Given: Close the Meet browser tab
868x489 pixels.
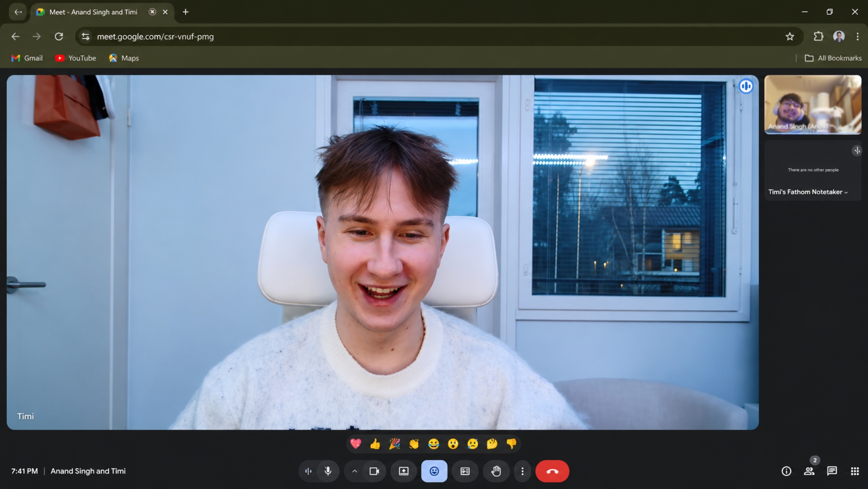Looking at the screenshot, I should (165, 12).
